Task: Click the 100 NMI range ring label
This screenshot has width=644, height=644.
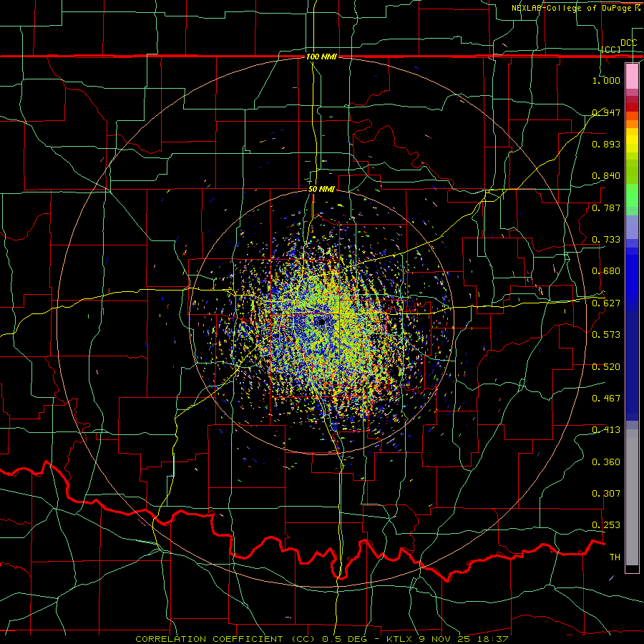Action: [321, 57]
